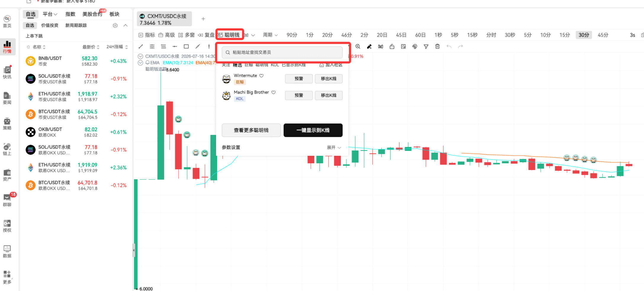Open 链上 on-chain section

point(7,149)
